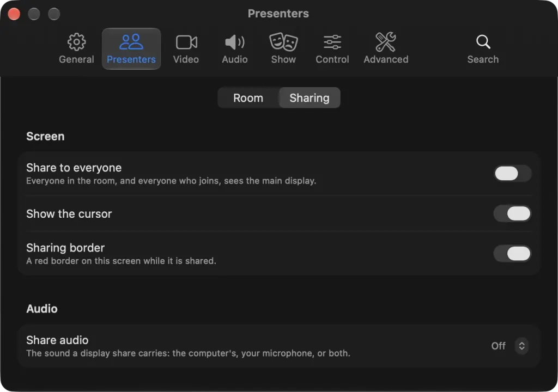This screenshot has height=392, width=558.
Task: Open the Audio settings pane
Action: [235, 49]
